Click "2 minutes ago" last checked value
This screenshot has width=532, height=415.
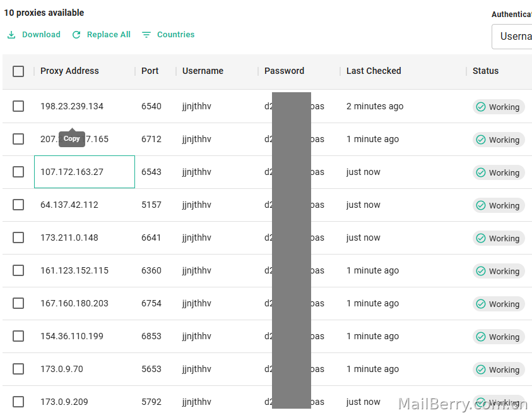375,107
